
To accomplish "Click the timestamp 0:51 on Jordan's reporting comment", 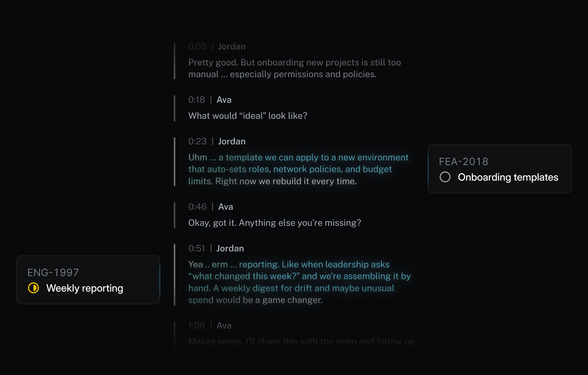I will click(196, 248).
